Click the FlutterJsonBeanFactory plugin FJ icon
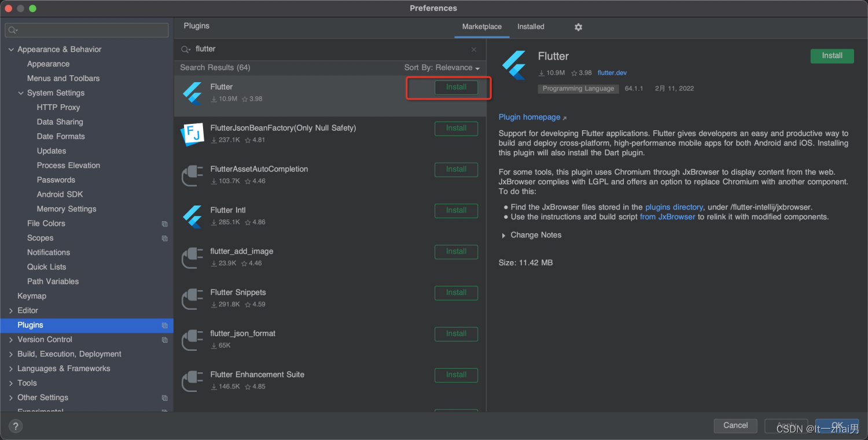The image size is (868, 440). click(x=192, y=134)
